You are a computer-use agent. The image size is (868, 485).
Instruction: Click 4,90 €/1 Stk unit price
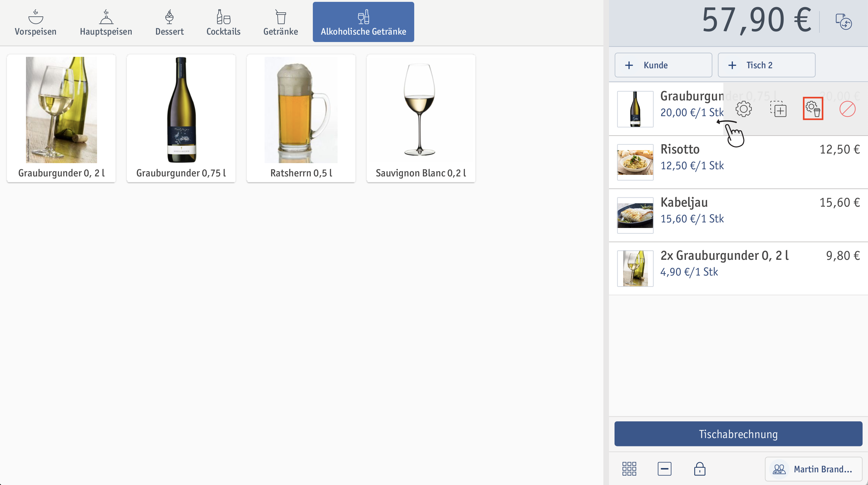click(689, 272)
